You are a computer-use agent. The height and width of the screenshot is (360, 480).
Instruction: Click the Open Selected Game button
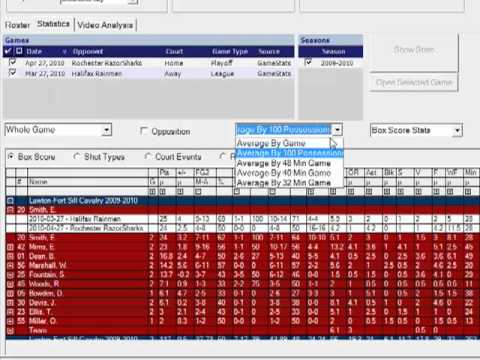[x=414, y=82]
